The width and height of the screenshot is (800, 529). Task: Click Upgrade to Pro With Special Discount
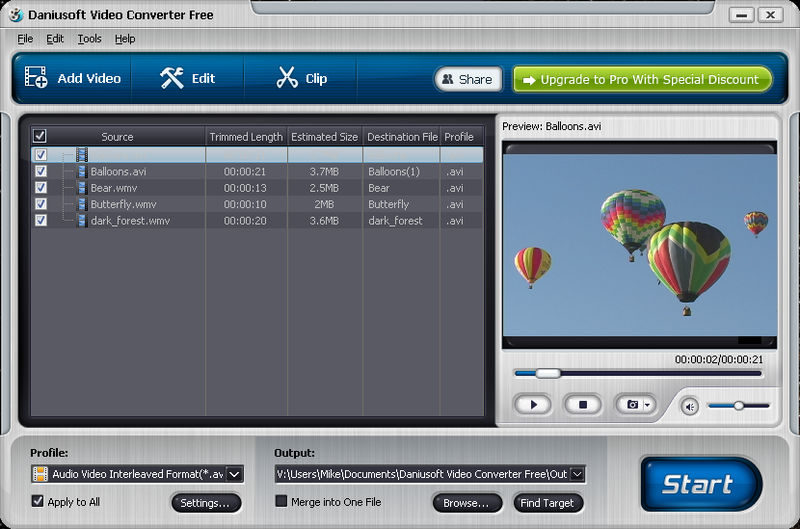(x=642, y=80)
